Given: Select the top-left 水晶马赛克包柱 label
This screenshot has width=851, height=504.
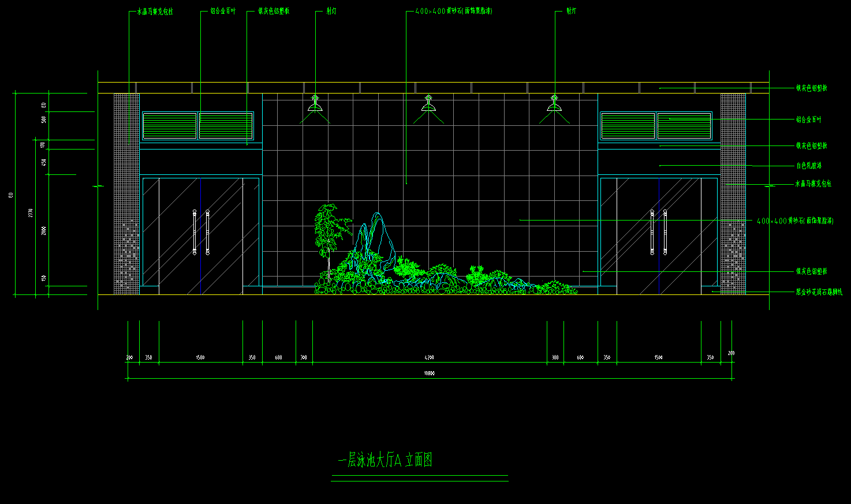Looking at the screenshot, I should [155, 12].
